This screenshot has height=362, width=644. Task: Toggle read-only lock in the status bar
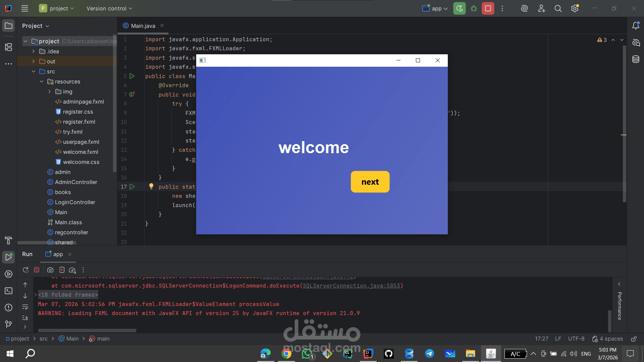(x=634, y=339)
